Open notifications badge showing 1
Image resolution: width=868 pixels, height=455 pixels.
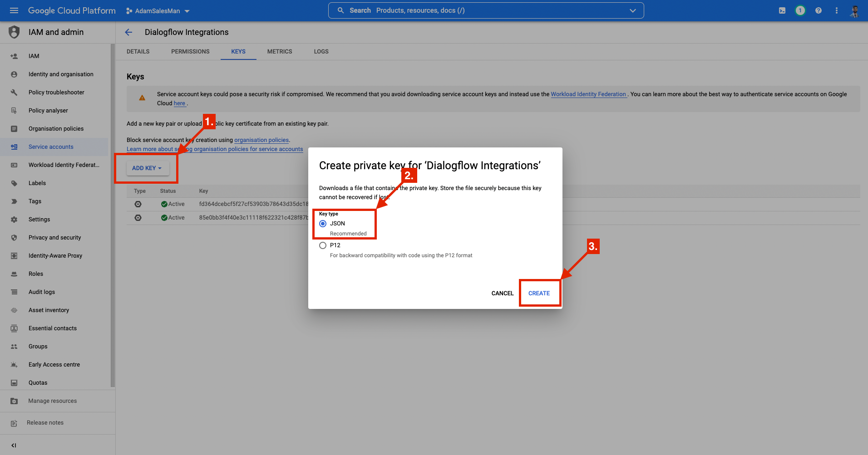[800, 10]
